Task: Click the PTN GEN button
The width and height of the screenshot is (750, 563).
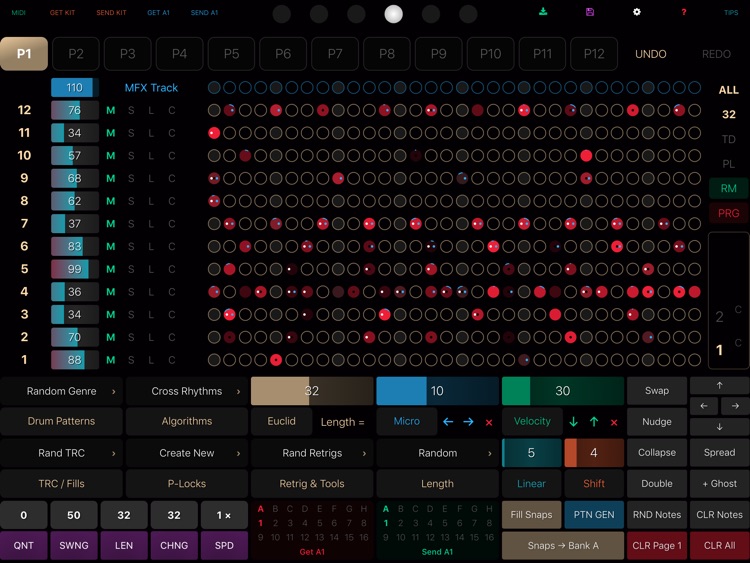Action: [594, 515]
